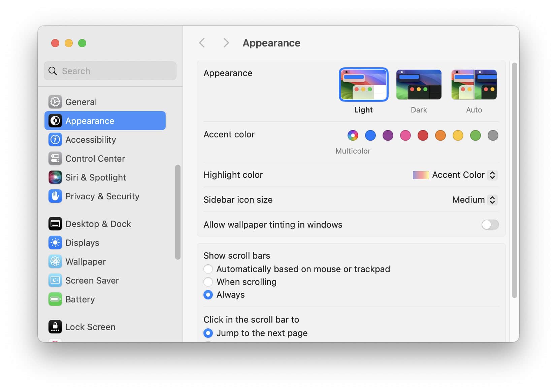Select the Battery icon
Viewport: 557px width, 392px height.
(55, 299)
